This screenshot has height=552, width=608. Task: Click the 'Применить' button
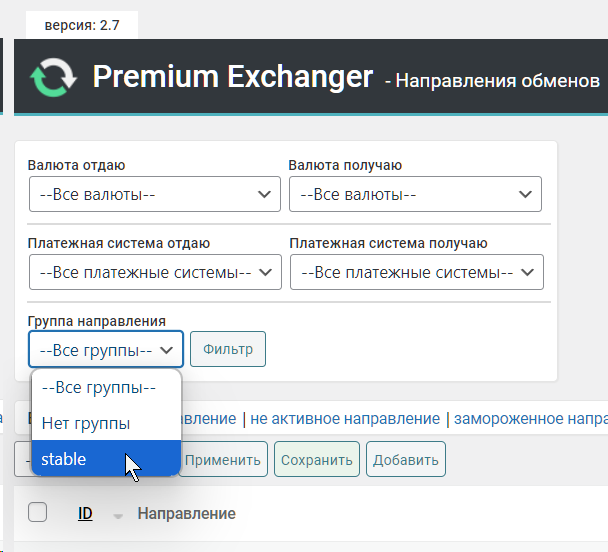click(223, 460)
